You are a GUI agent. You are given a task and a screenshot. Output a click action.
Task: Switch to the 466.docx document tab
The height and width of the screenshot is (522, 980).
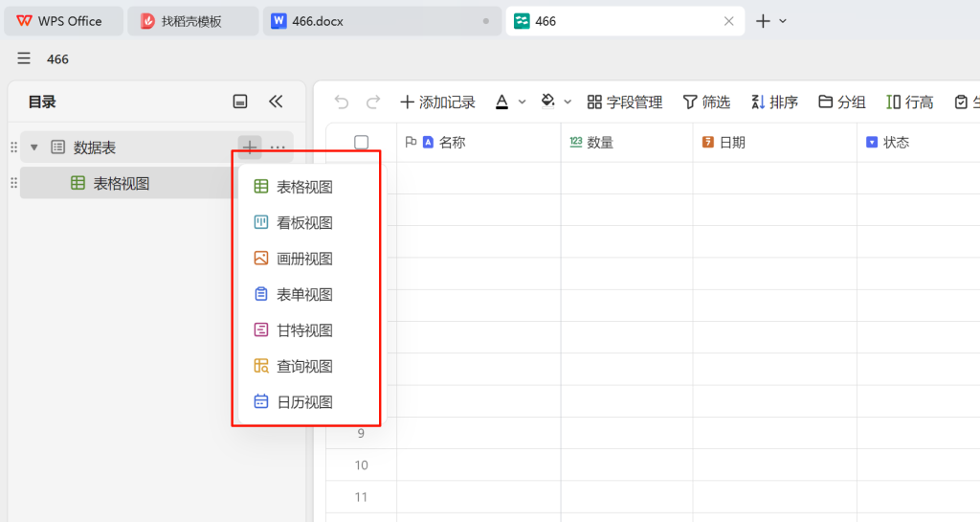point(381,21)
